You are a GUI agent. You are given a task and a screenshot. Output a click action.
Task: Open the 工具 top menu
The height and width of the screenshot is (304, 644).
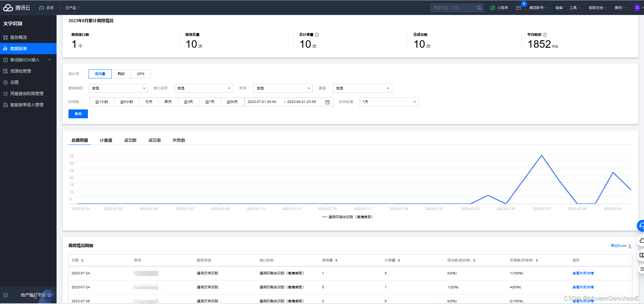point(575,8)
